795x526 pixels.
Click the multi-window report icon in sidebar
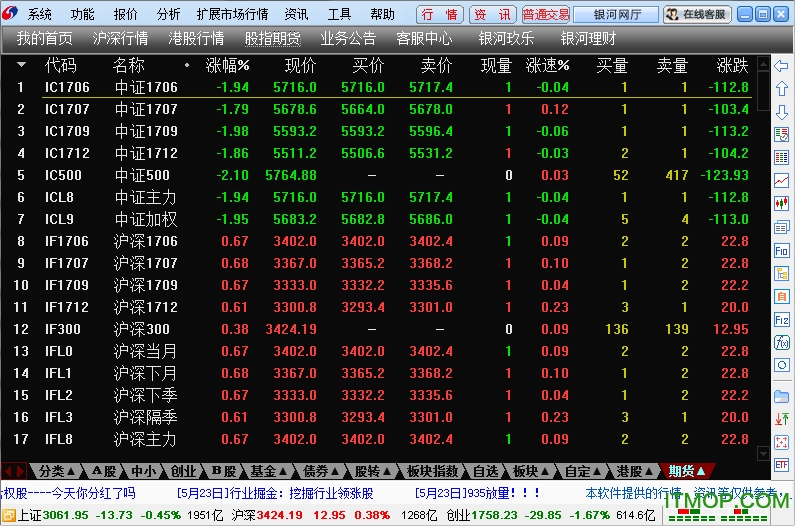coord(781,227)
